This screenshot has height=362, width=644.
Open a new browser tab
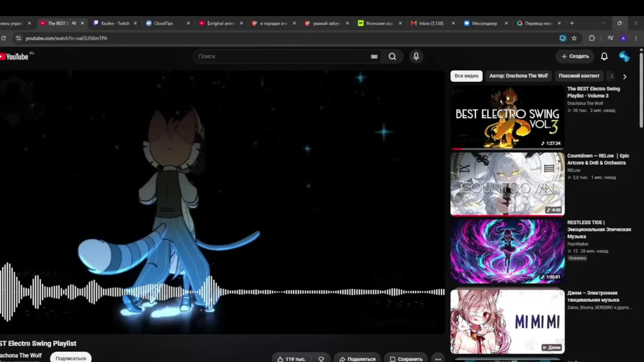click(572, 23)
